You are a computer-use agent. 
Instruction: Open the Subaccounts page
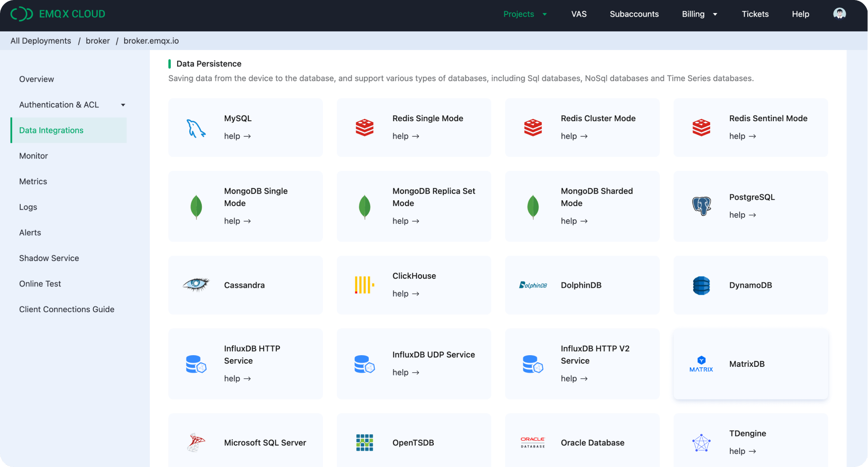634,14
